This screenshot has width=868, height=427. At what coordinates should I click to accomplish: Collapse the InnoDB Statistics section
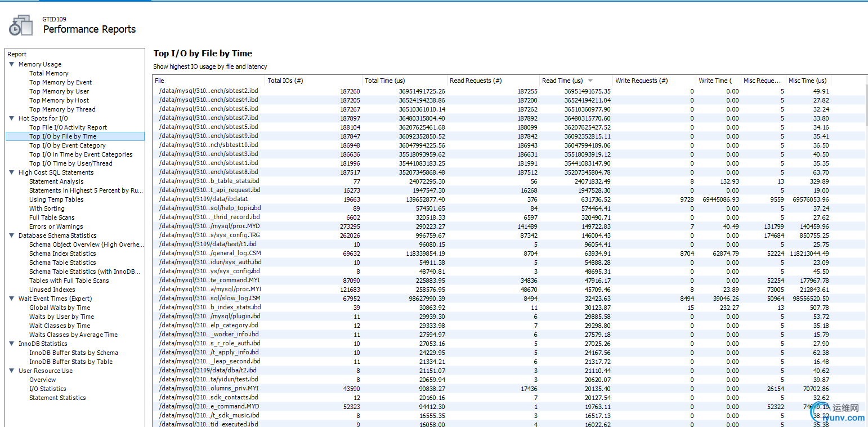point(11,344)
